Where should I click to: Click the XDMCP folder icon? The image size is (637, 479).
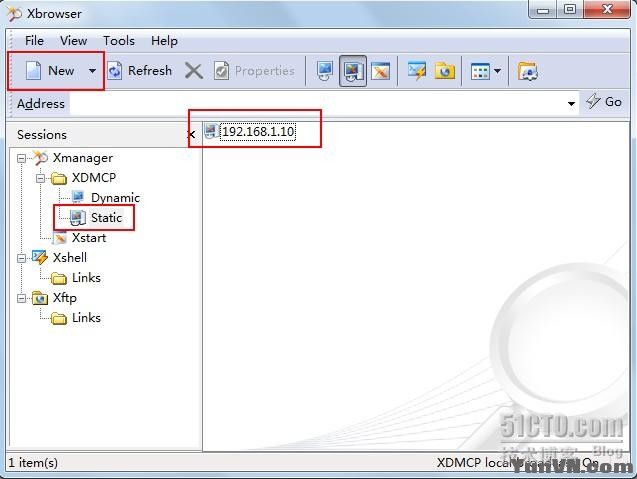pyautogui.click(x=59, y=178)
